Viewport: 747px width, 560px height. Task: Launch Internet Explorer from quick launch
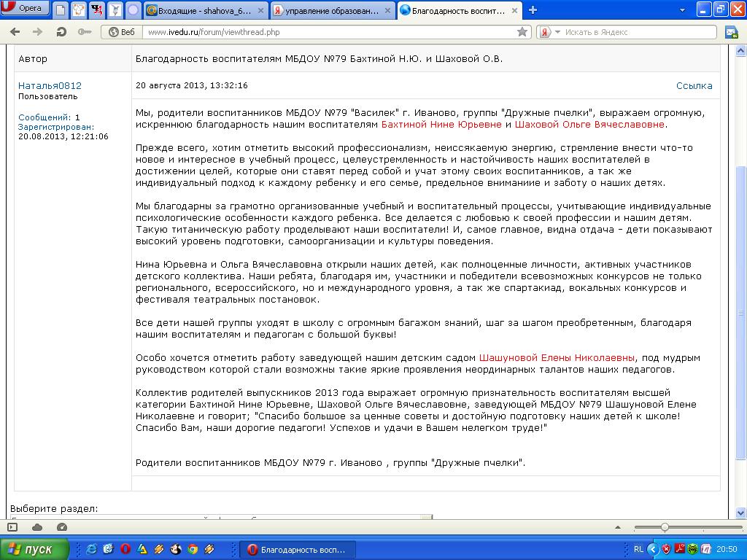click(91, 549)
